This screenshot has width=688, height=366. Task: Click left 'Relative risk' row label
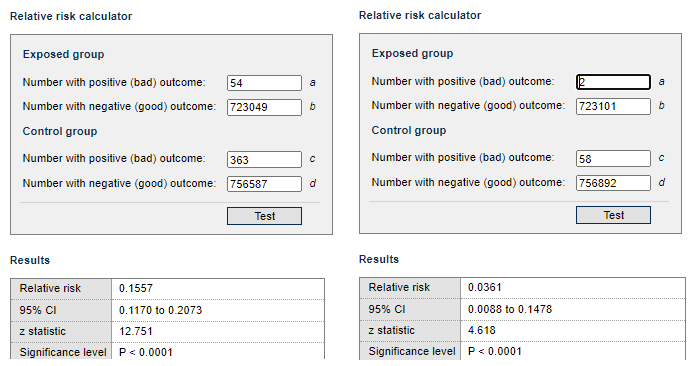[x=50, y=288]
